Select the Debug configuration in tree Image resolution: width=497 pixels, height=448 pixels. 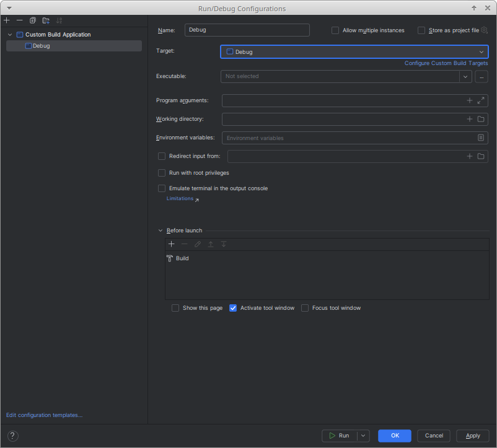tap(74, 46)
